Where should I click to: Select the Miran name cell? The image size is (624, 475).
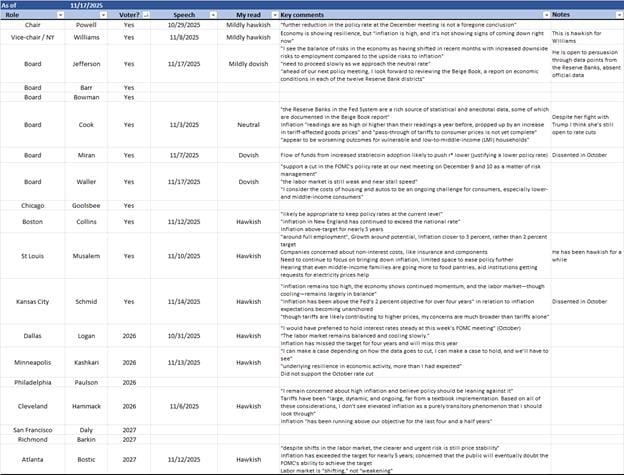tap(87, 155)
